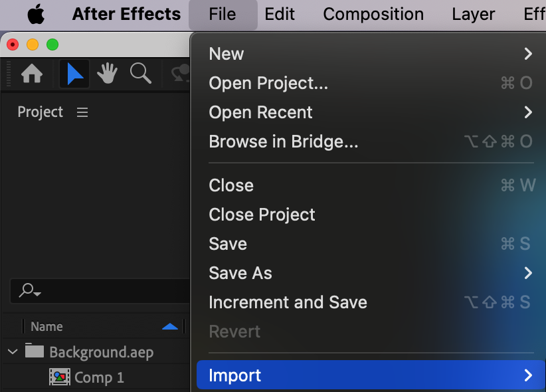
Task: Collapse the Background.aep folder
Action: coord(13,351)
